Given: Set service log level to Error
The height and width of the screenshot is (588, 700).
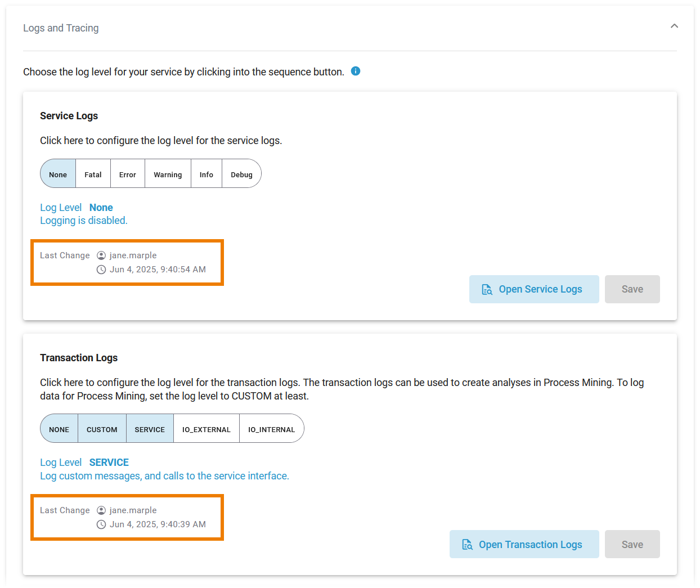Looking at the screenshot, I should 128,174.
